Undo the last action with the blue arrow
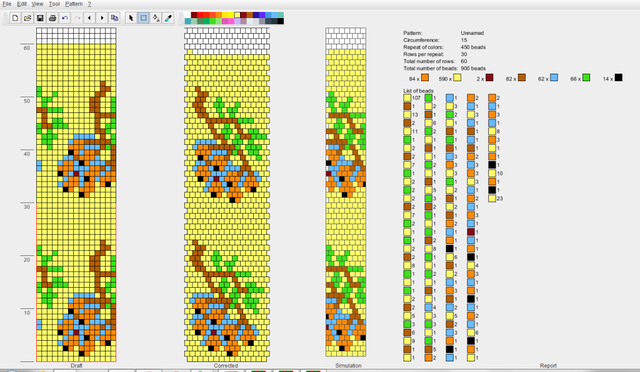 [64, 18]
